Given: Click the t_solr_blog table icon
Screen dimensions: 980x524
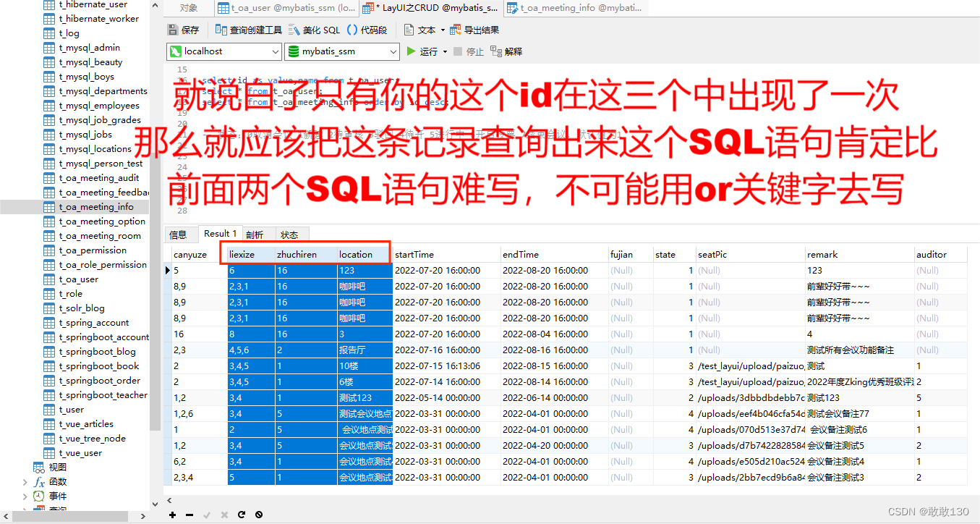Looking at the screenshot, I should point(49,308).
